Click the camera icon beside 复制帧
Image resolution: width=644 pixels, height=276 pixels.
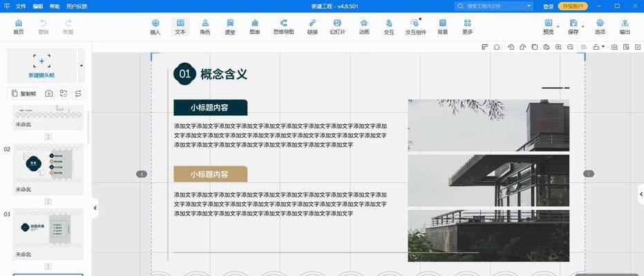(x=49, y=94)
